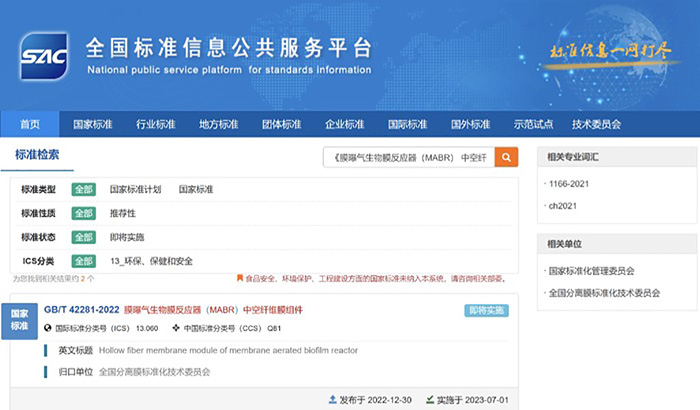The width and height of the screenshot is (700, 410).
Task: Click the 相关专业词汇 panel header
Action: point(617,157)
